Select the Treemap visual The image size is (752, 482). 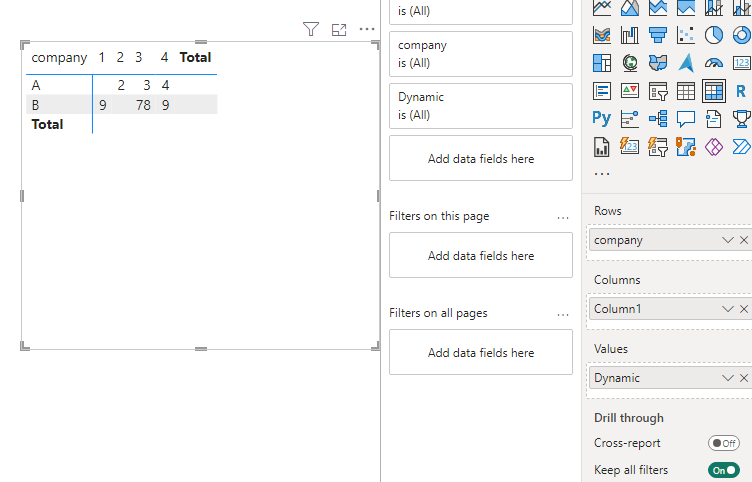click(x=602, y=63)
